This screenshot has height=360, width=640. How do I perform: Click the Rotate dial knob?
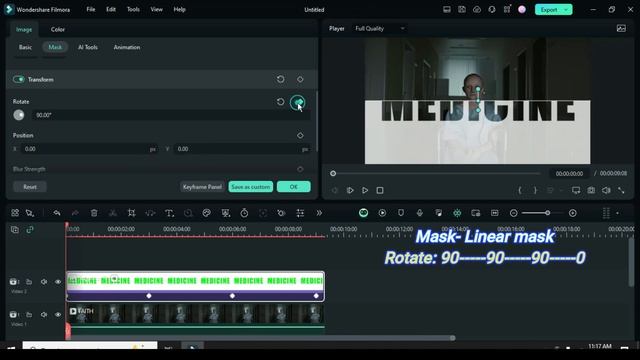click(x=19, y=115)
